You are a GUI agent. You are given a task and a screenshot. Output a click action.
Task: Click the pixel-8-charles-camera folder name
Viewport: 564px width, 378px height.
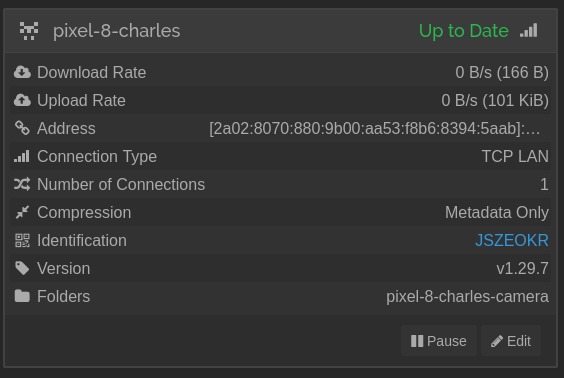(467, 297)
